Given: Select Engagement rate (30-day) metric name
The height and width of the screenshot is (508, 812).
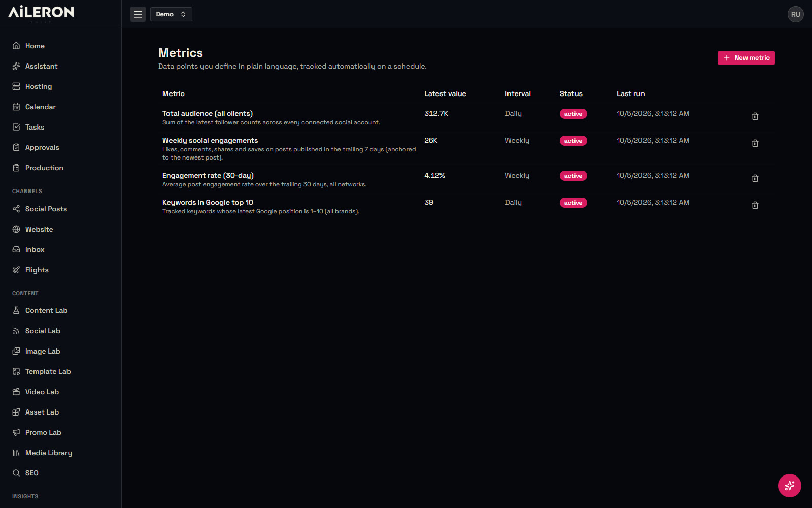Looking at the screenshot, I should tap(208, 175).
